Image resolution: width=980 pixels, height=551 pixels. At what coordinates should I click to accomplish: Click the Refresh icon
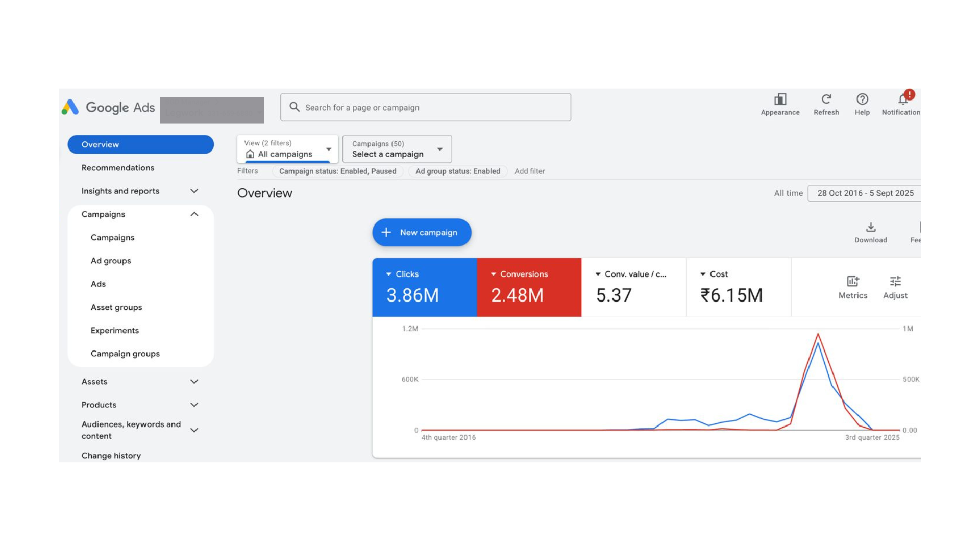(826, 99)
